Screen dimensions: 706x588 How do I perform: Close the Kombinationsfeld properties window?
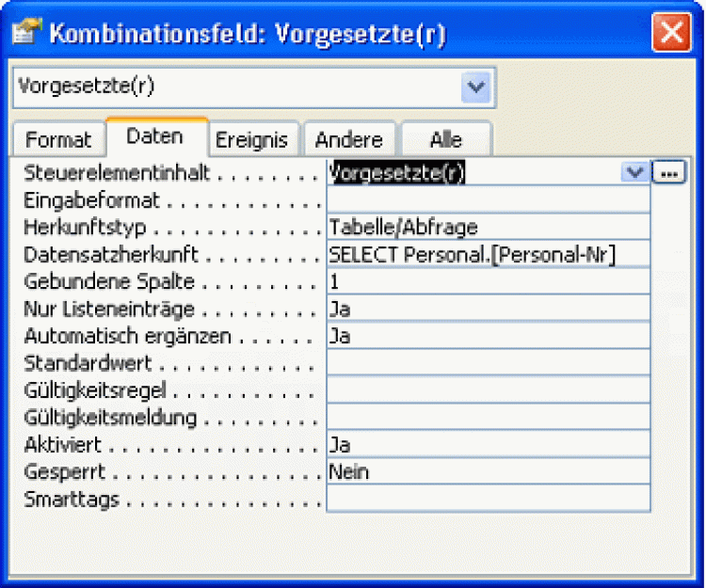(x=673, y=34)
